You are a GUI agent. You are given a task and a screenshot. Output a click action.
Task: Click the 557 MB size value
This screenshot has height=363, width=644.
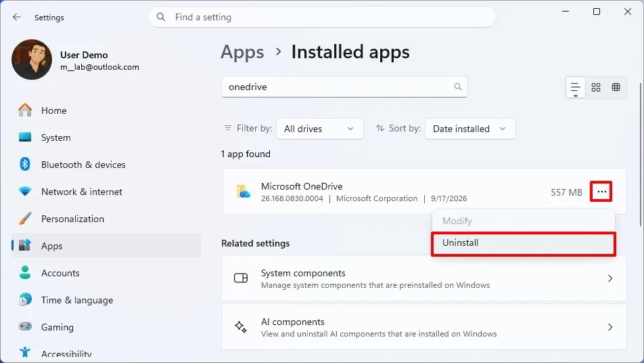tap(566, 192)
